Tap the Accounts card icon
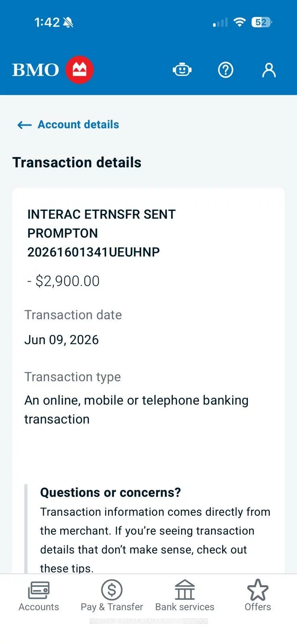 [39, 590]
